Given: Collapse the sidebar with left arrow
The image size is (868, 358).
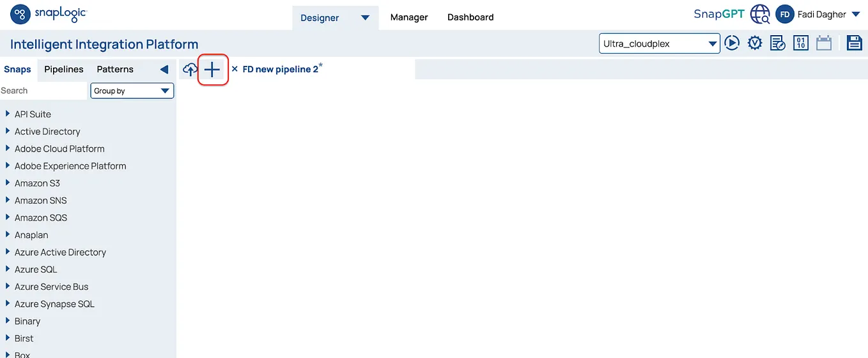Looking at the screenshot, I should pos(164,70).
